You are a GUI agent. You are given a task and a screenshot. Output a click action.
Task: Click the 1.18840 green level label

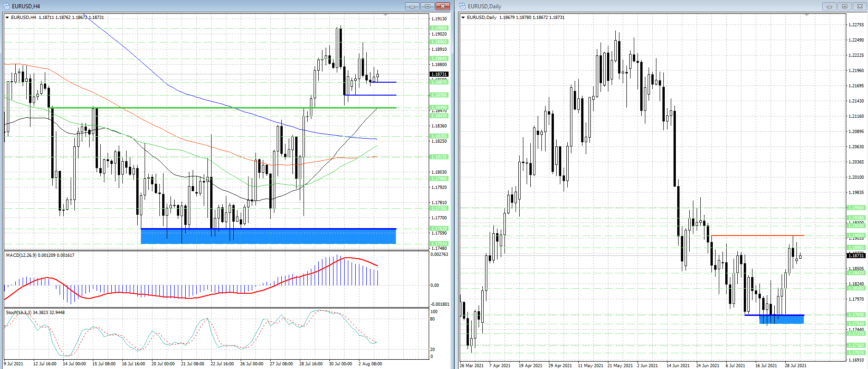439,59
